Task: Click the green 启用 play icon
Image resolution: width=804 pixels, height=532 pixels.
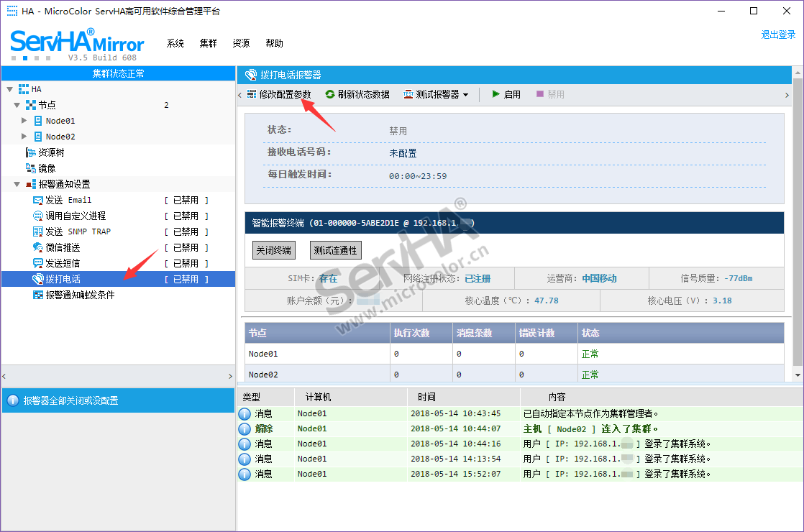Action: 495,94
